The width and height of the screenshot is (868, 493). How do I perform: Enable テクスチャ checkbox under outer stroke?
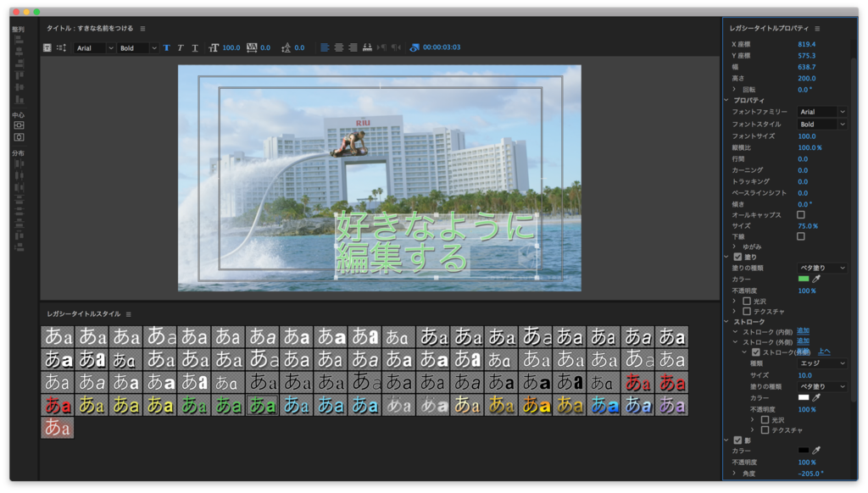coord(765,430)
